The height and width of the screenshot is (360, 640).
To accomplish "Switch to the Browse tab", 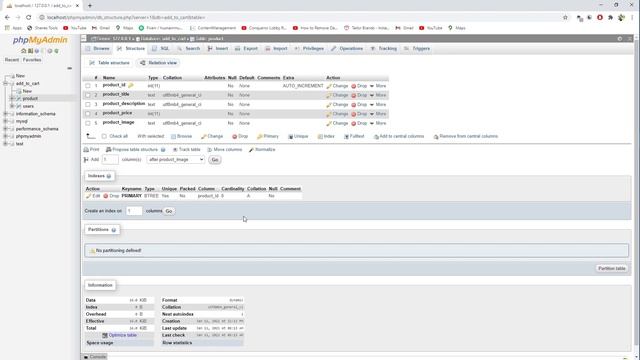I will [98, 49].
